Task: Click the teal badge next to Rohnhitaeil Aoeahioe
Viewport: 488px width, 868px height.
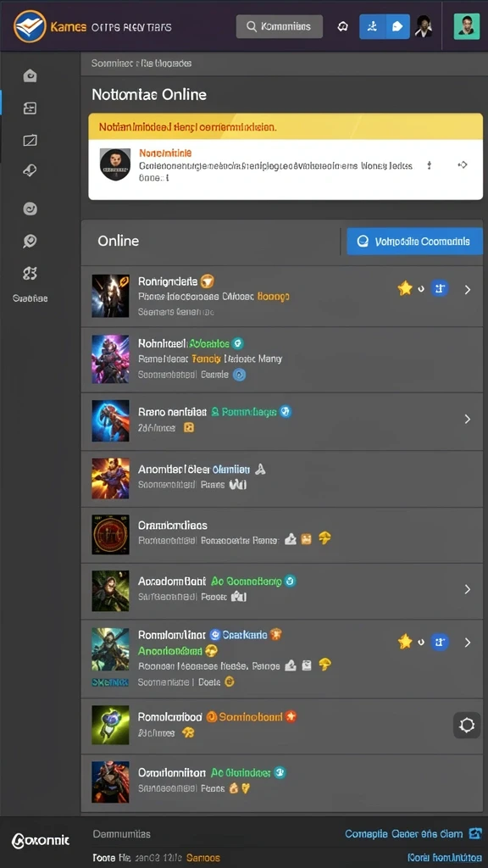Action: point(238,343)
